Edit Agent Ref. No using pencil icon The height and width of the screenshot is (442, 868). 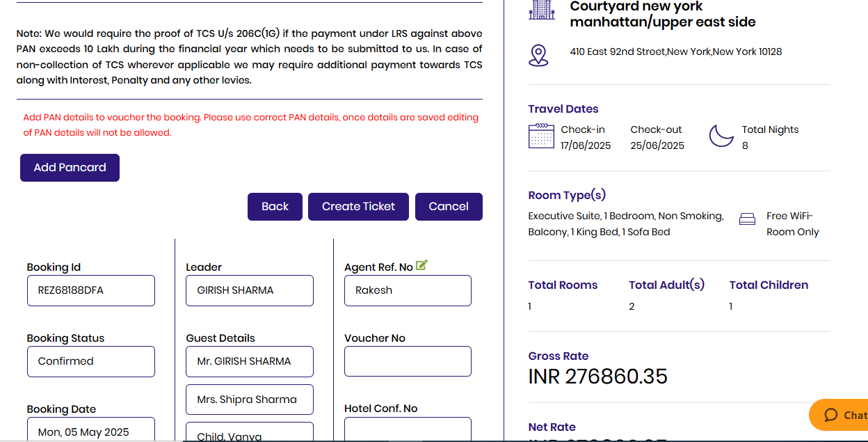pos(421,265)
